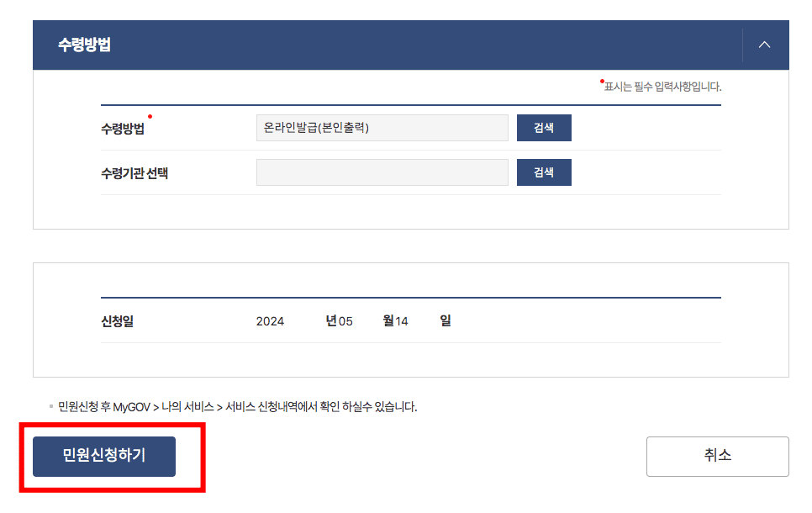Viewport: 812px width, 513px height.
Task: Click the 수령방법 header title
Action: [84, 45]
